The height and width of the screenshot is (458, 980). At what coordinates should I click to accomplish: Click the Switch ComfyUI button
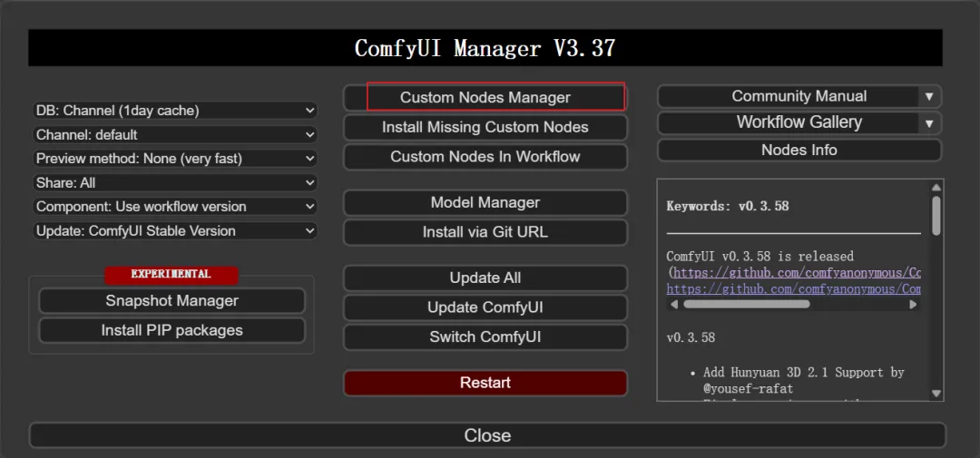tap(485, 337)
